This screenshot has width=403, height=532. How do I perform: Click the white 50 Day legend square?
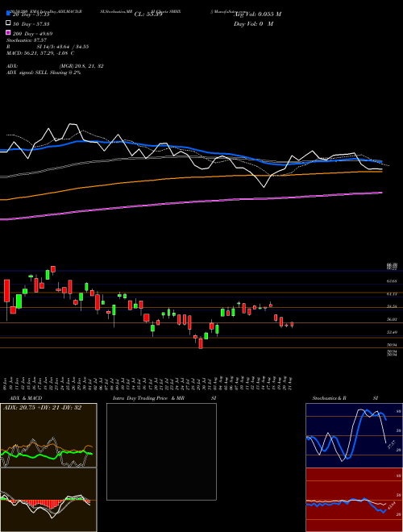[8, 23]
